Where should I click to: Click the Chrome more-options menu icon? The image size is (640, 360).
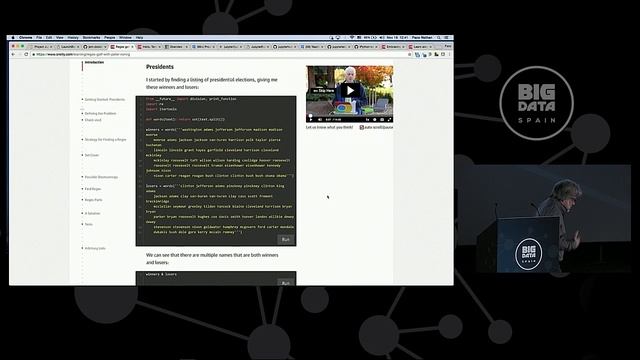[449, 54]
